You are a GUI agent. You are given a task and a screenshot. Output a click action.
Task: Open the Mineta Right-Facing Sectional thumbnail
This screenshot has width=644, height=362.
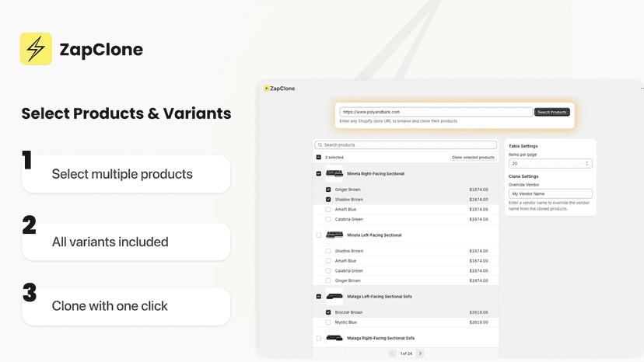[334, 173]
